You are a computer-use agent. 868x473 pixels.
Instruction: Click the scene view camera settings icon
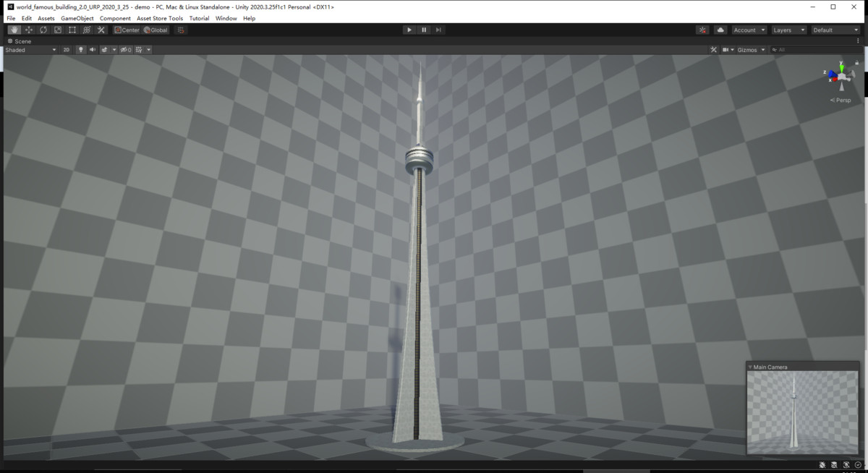(x=727, y=49)
